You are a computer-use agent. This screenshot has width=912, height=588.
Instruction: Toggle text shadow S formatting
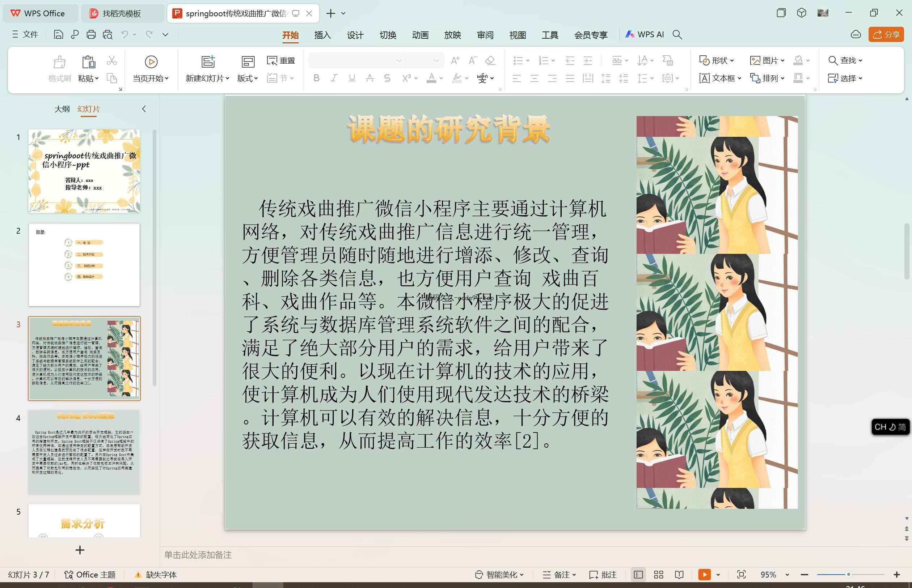pyautogui.click(x=387, y=78)
